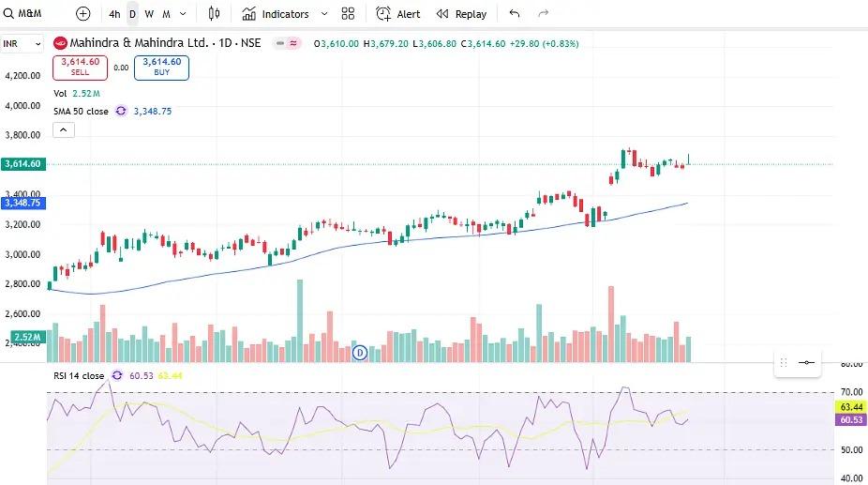This screenshot has height=485, width=868.
Task: Collapse the indicator legend with the caret
Action: pyautogui.click(x=64, y=129)
